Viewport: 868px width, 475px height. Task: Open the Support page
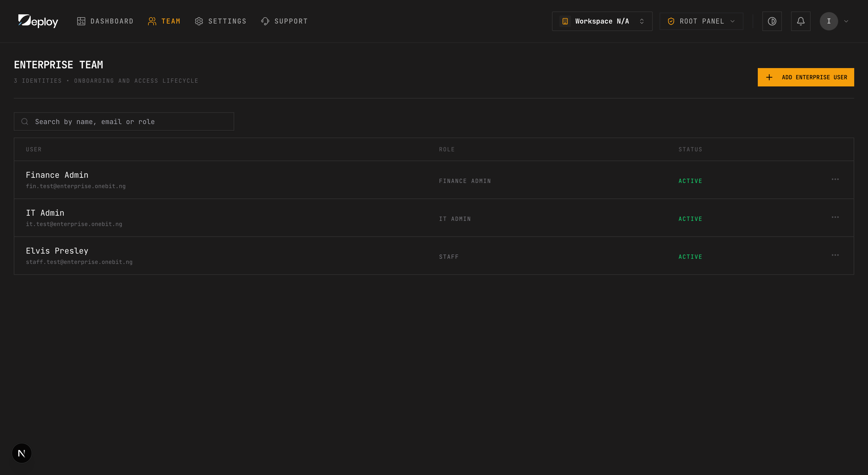[x=284, y=21]
